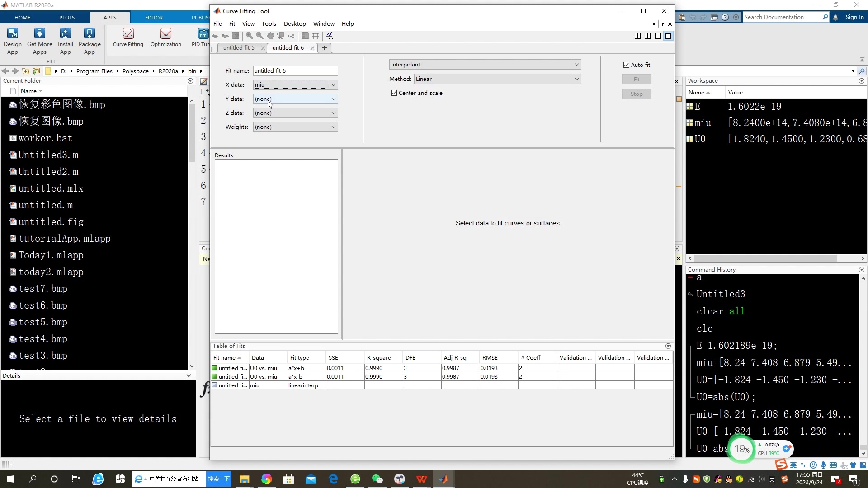Click the adjust axes limits icon
Image resolution: width=868 pixels, height=488 pixels.
(x=329, y=36)
